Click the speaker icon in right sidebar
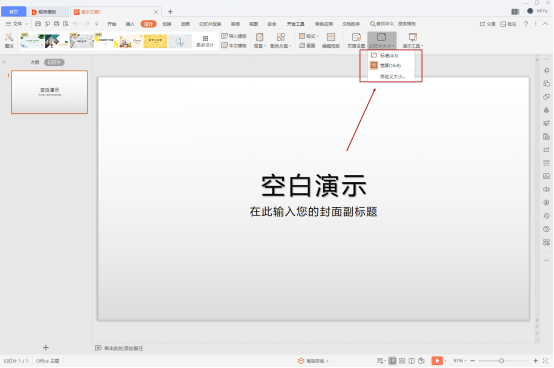Viewport: 554px width, 368px height. pyautogui.click(x=546, y=189)
